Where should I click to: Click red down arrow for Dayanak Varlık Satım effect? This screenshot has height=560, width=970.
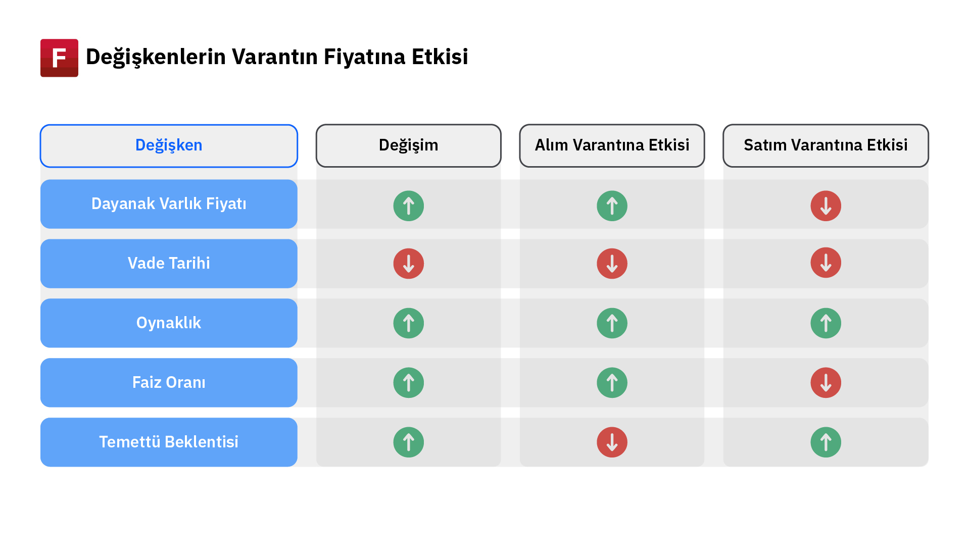click(826, 206)
